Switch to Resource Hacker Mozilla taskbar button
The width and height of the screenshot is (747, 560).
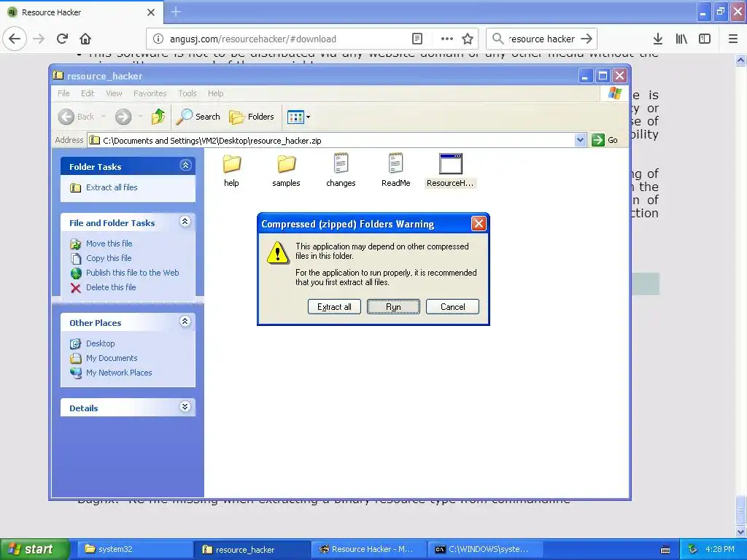[x=368, y=550]
